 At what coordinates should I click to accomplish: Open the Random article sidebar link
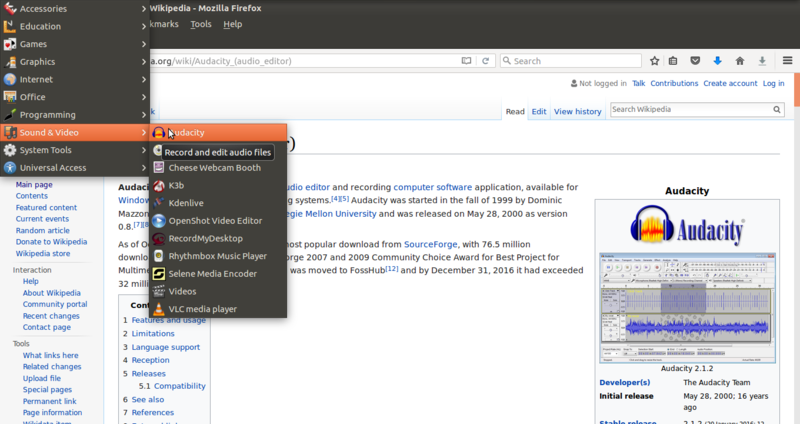(42, 231)
